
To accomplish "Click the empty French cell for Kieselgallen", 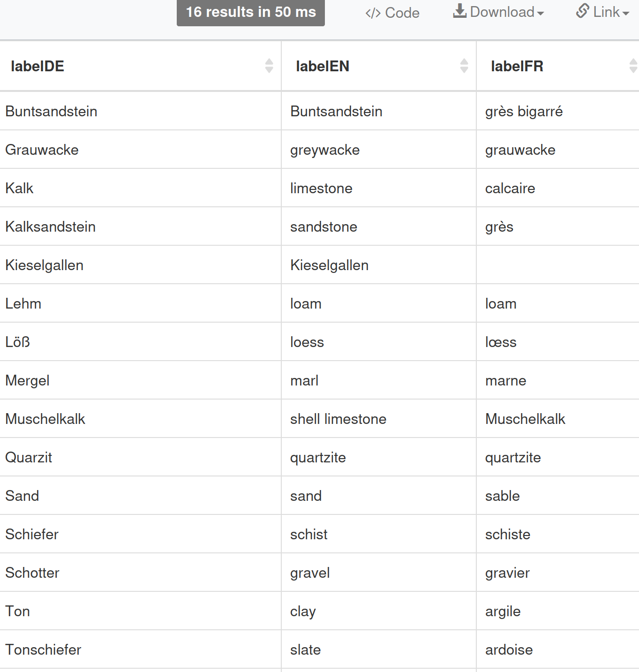I will [x=557, y=265].
